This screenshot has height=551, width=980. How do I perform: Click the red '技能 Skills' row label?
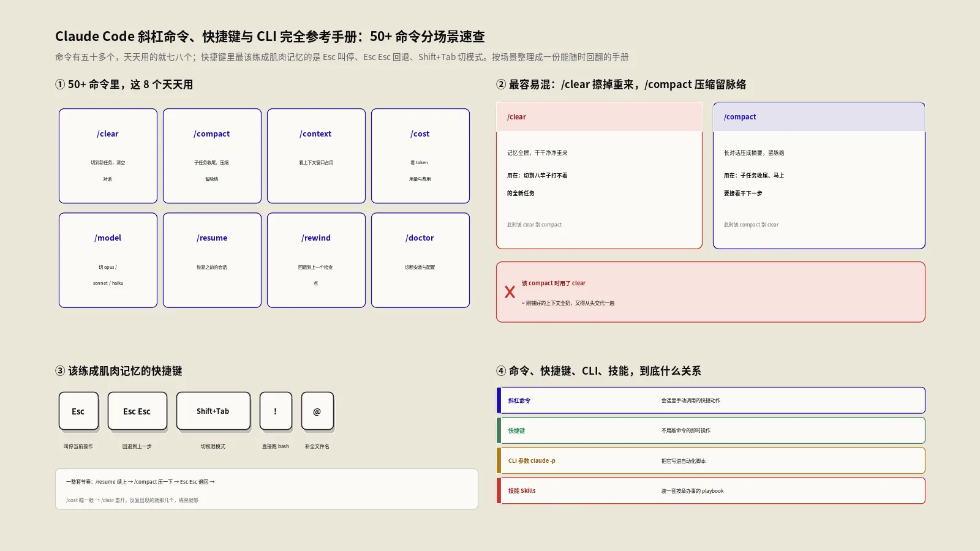[522, 491]
